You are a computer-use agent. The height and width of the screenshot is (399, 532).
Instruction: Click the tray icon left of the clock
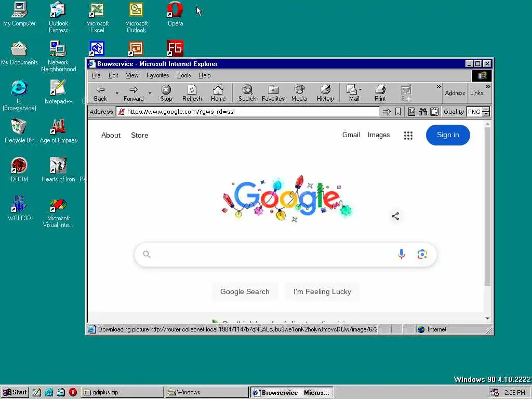click(x=495, y=393)
